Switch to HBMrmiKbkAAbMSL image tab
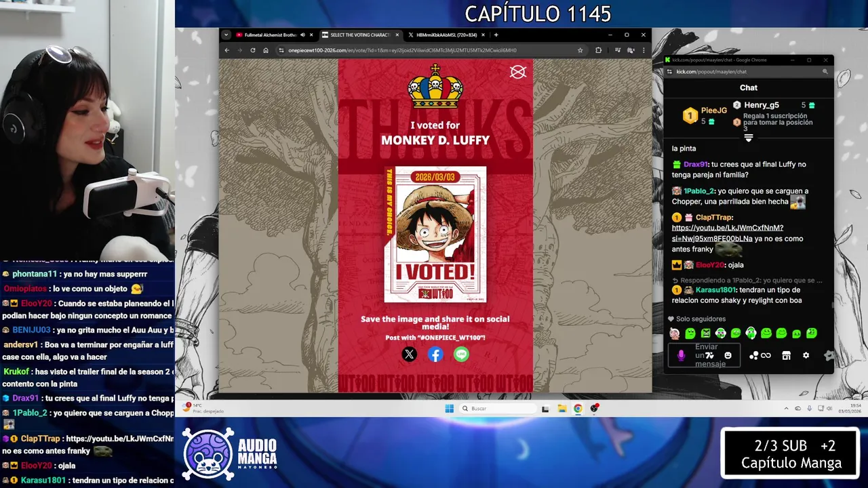Screen dimensions: 868x488 [x=446, y=35]
